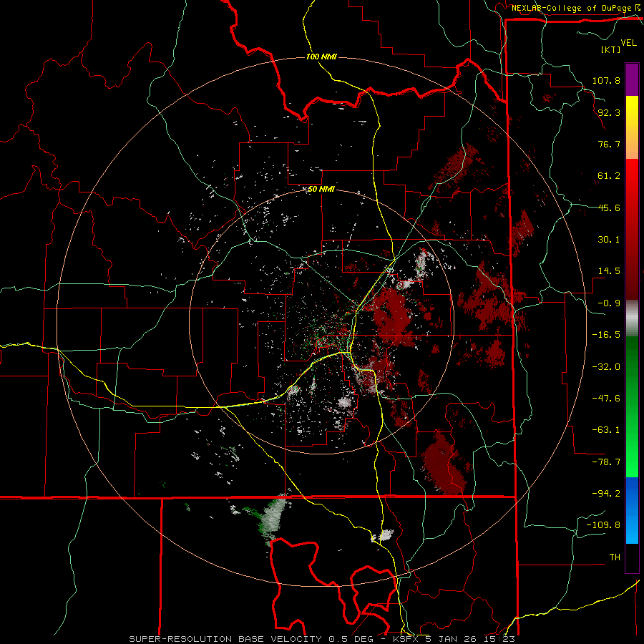Click the [KT] units label

pyautogui.click(x=610, y=49)
